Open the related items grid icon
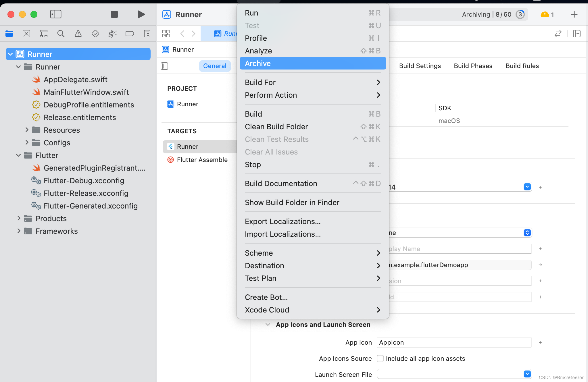Screen dimensions: 588x382 pyautogui.click(x=166, y=34)
